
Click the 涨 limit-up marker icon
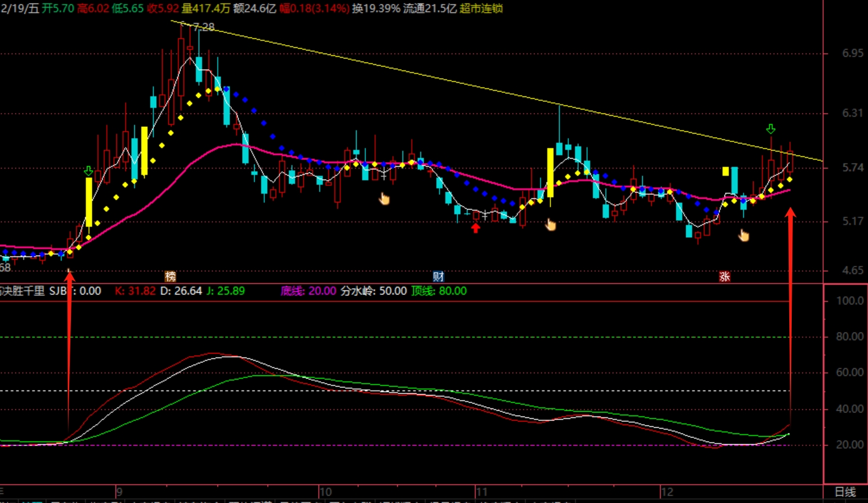click(x=724, y=277)
